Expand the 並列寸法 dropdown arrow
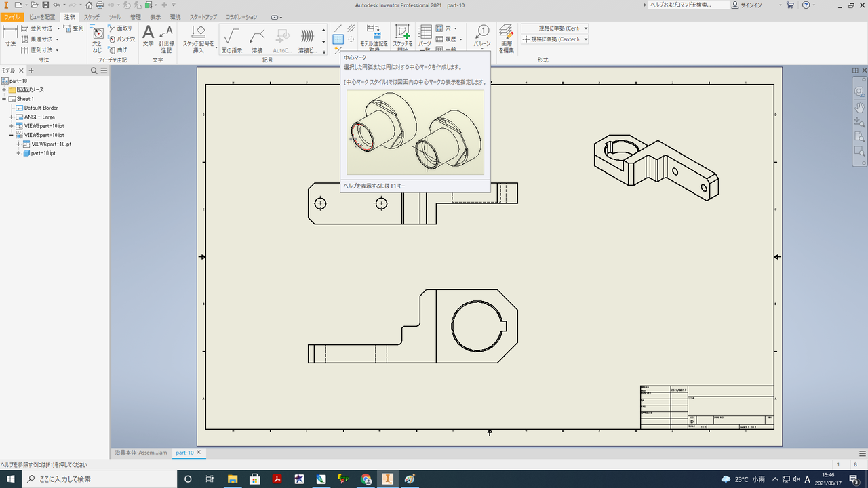The image size is (868, 488). pyautogui.click(x=58, y=28)
